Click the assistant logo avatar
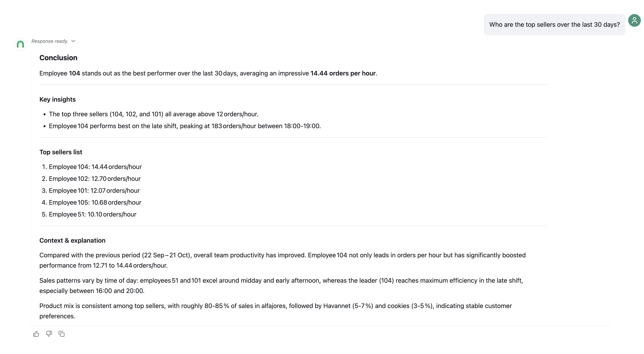This screenshot has width=644, height=354. click(20, 44)
